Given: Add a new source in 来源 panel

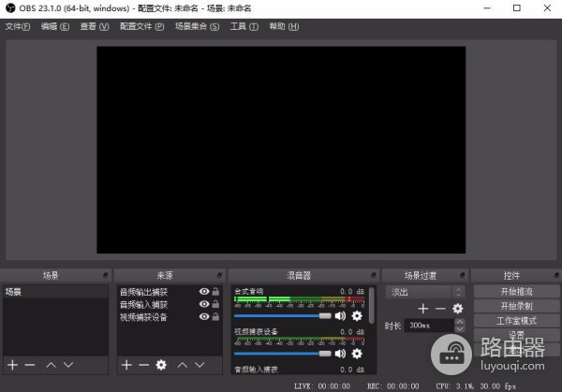Looking at the screenshot, I should tap(126, 365).
